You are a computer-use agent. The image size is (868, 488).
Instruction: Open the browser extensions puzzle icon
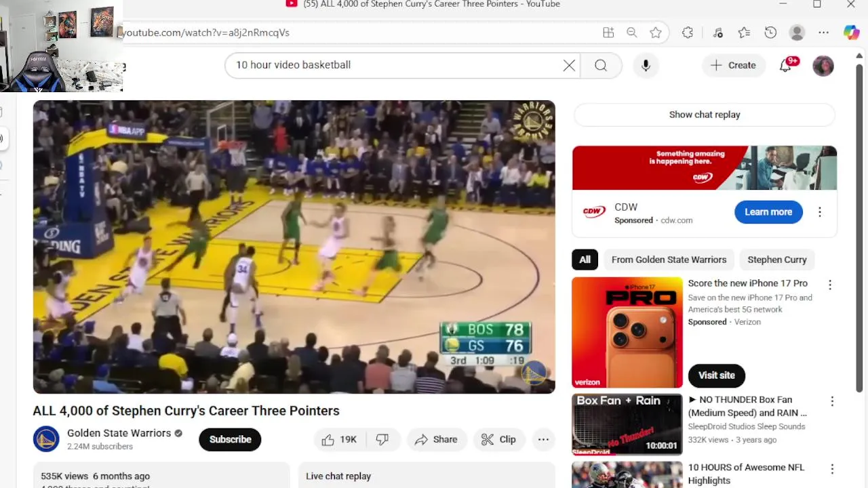click(x=688, y=33)
